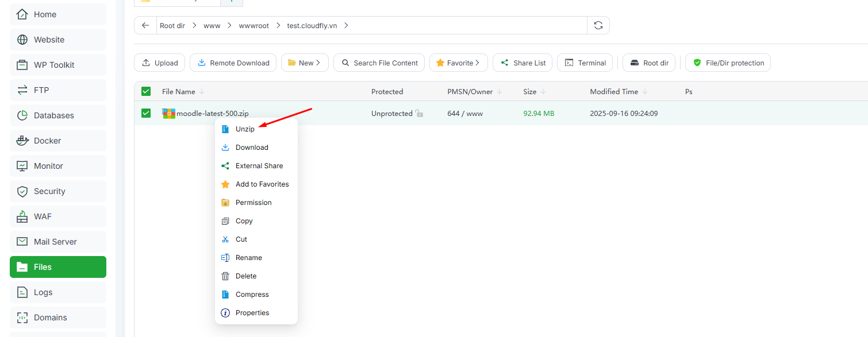This screenshot has width=868, height=337.
Task: Click the padlock icon next to Unprotected
Action: coord(419,114)
